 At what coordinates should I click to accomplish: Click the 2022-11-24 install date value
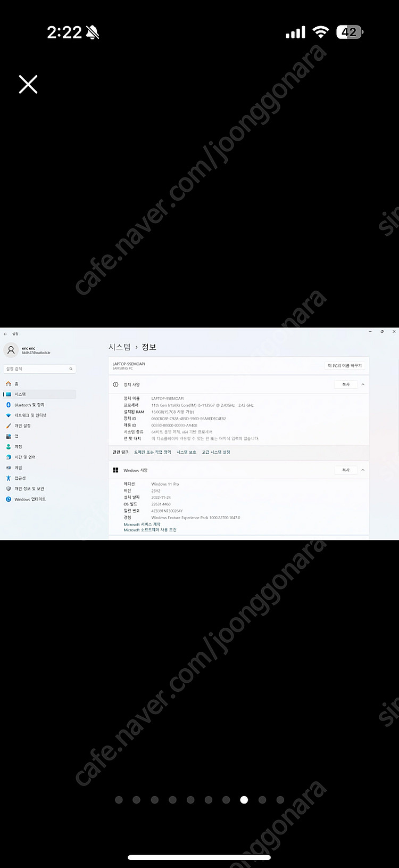[161, 497]
